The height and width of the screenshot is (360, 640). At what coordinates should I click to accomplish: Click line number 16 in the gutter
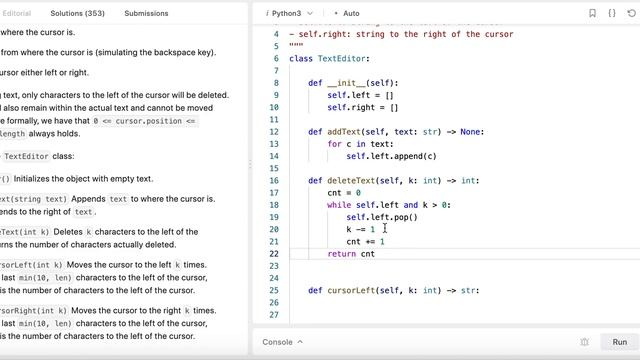tap(274, 180)
